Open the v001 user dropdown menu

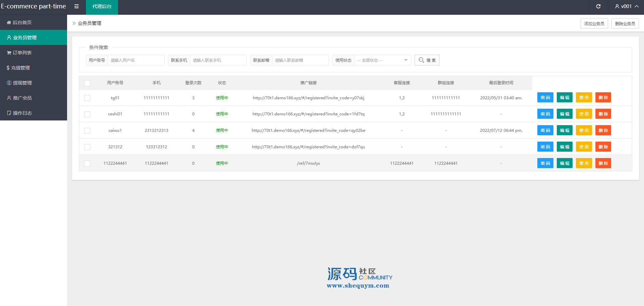[627, 6]
